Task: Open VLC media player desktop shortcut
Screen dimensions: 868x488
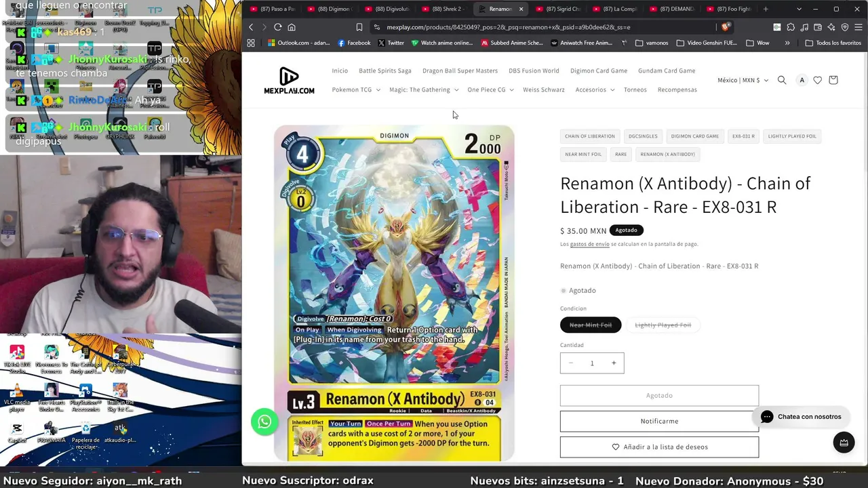Action: [17, 398]
